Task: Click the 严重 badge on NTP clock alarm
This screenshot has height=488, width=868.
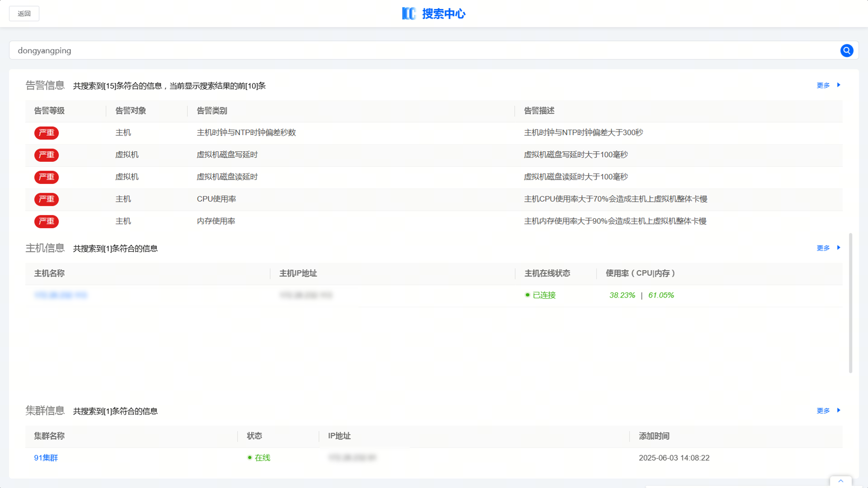Action: tap(46, 133)
